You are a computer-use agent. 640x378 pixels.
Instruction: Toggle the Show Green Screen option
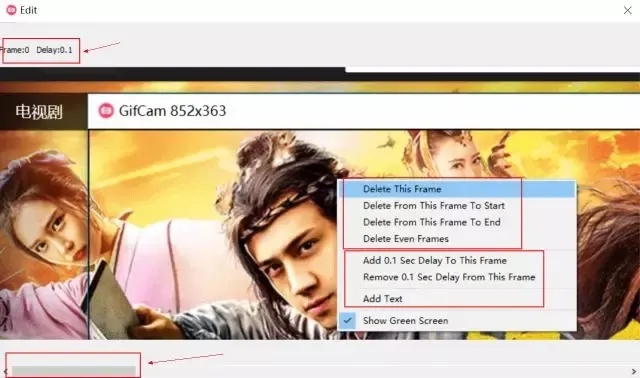coord(457,320)
